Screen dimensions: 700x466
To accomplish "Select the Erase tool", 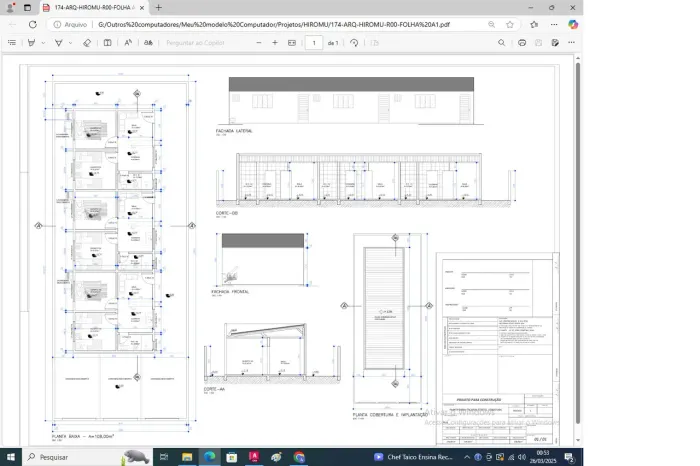I will [86, 43].
